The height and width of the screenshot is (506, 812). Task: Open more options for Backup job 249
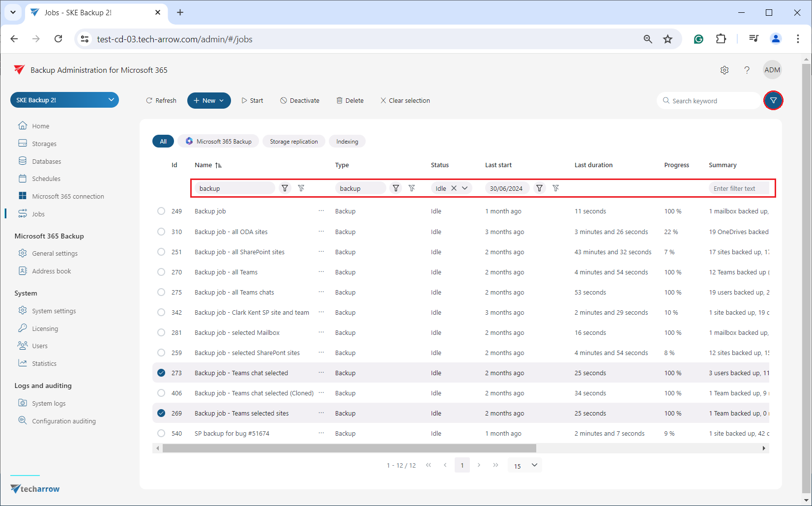(x=321, y=211)
